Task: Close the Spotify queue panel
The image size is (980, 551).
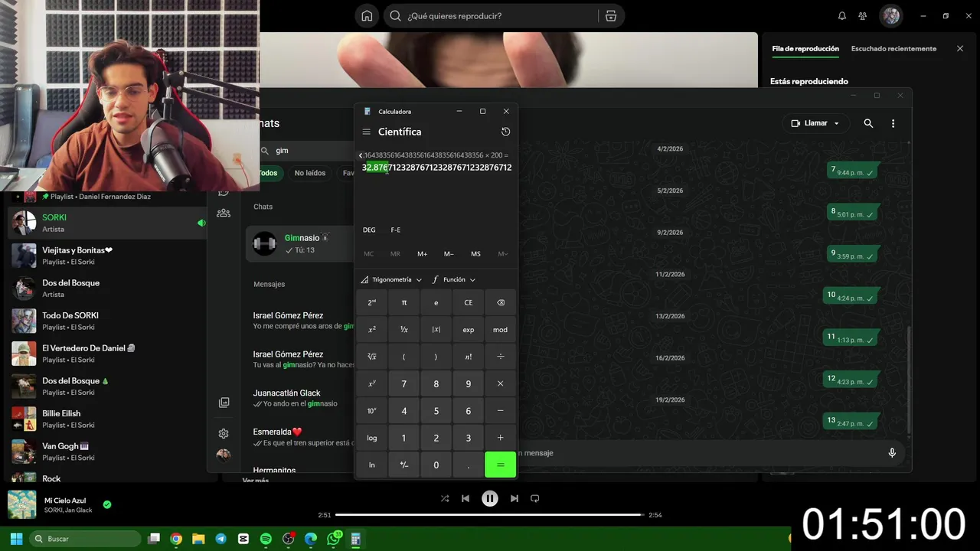Action: tap(960, 48)
